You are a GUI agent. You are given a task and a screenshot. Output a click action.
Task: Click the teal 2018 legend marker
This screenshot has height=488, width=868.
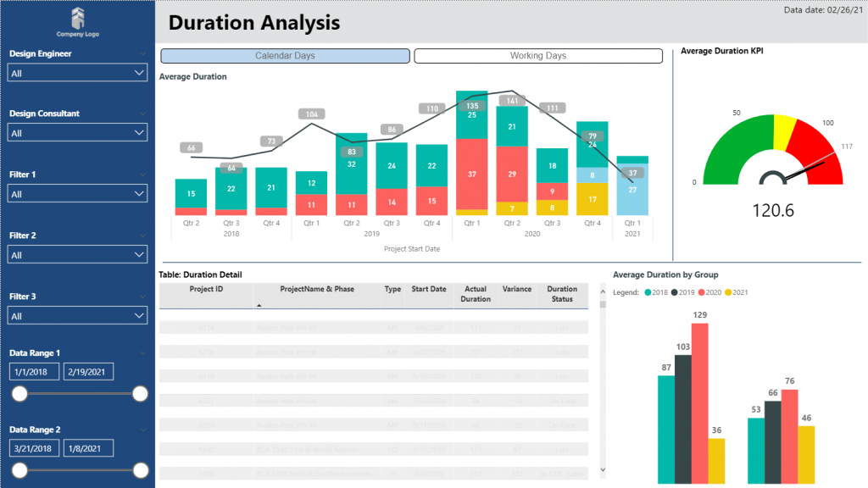point(647,291)
